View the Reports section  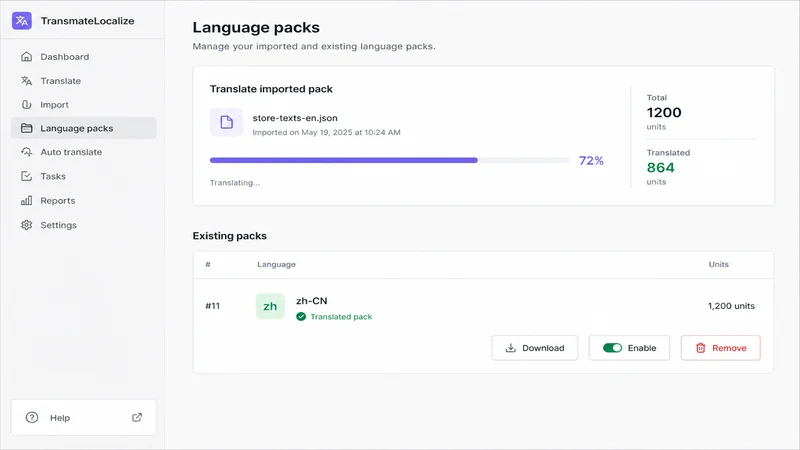point(83,201)
